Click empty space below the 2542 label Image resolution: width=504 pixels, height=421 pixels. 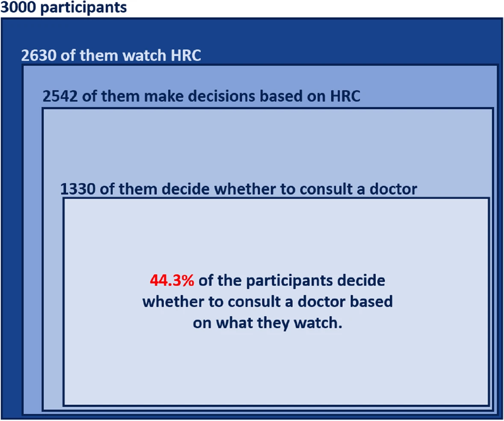256,145
